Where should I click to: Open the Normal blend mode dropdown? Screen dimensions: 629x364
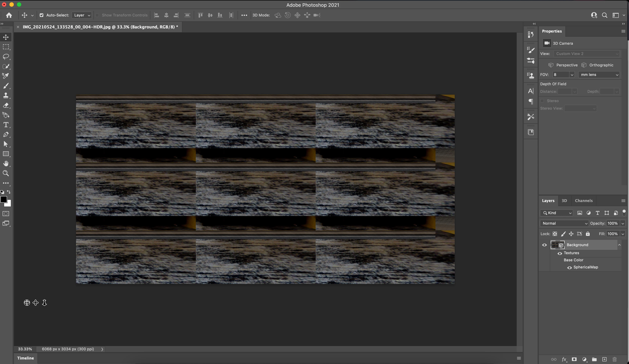pyautogui.click(x=564, y=223)
